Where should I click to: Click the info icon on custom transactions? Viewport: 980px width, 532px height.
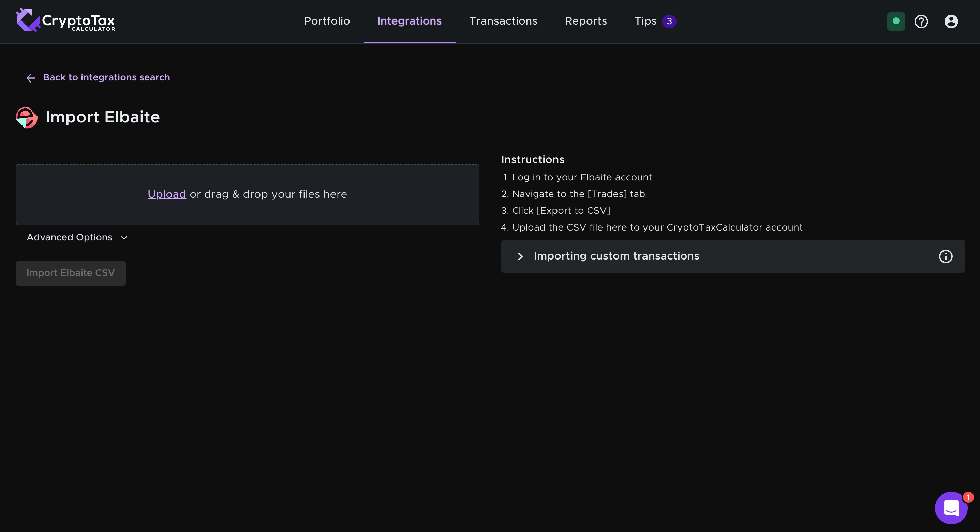945,256
